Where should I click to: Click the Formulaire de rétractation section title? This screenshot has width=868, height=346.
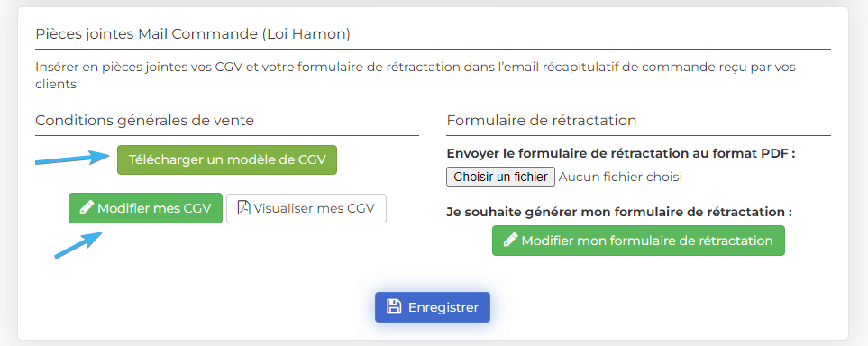tap(542, 120)
